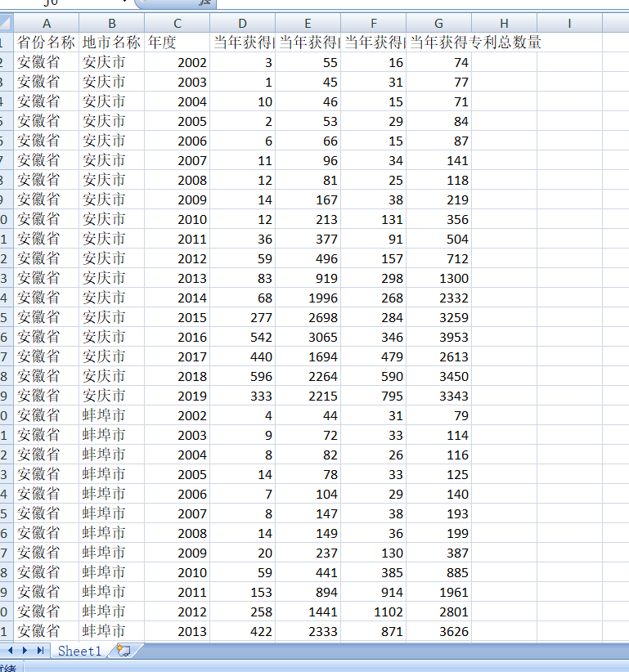The width and height of the screenshot is (629, 672).
Task: Select the cell containing 3065
Action: click(x=308, y=338)
